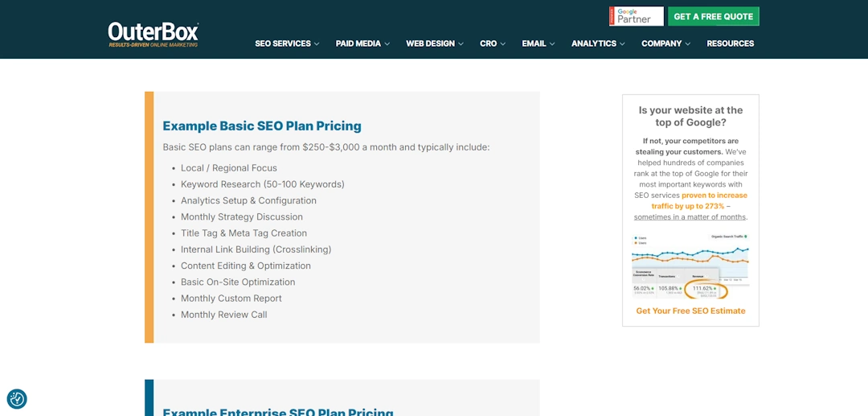Expand the SEO Services chevron

(x=317, y=43)
